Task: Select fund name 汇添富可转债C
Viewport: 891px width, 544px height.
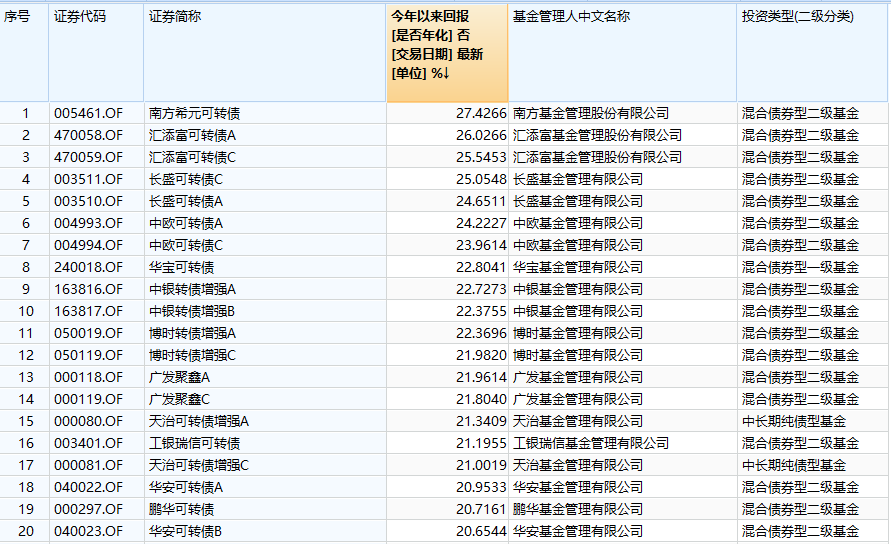Action: click(x=192, y=157)
